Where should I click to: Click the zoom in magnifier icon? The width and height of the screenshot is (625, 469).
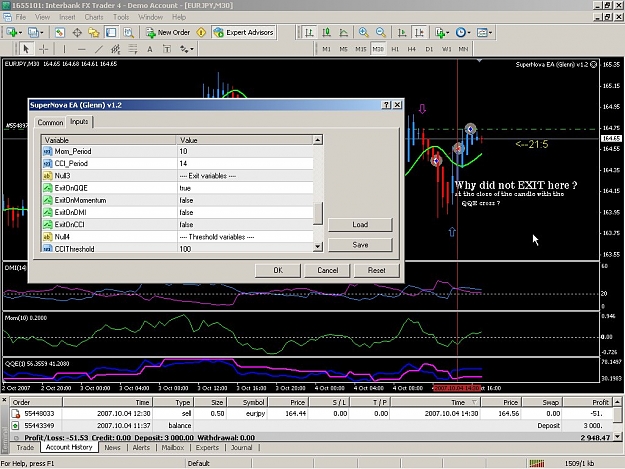click(363, 33)
